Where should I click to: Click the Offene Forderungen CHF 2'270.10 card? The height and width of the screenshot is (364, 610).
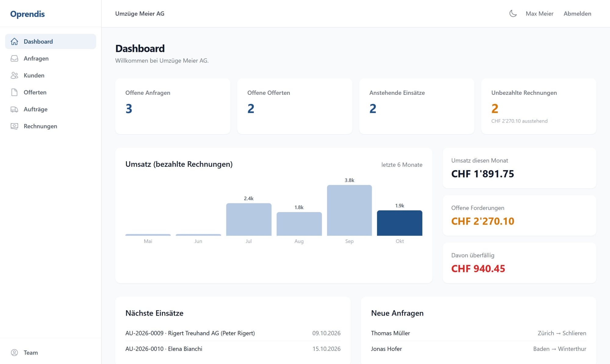coord(519,216)
